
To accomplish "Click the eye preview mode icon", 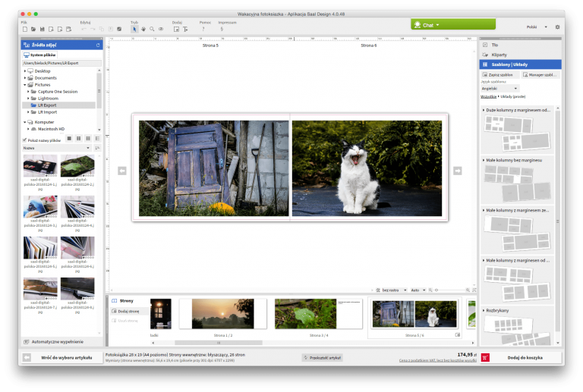I will point(161,29).
